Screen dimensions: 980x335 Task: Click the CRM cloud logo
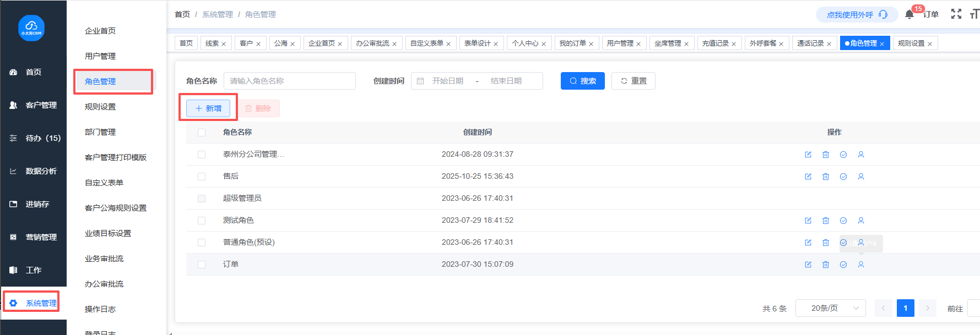pos(31,28)
